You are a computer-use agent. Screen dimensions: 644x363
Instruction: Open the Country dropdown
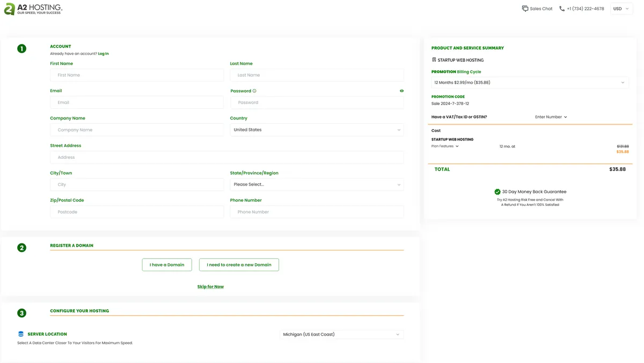317,130
